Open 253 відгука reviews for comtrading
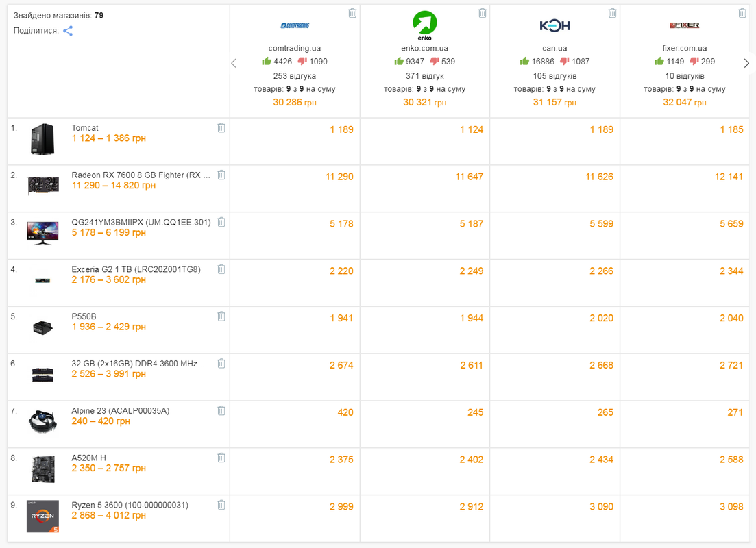 (295, 76)
